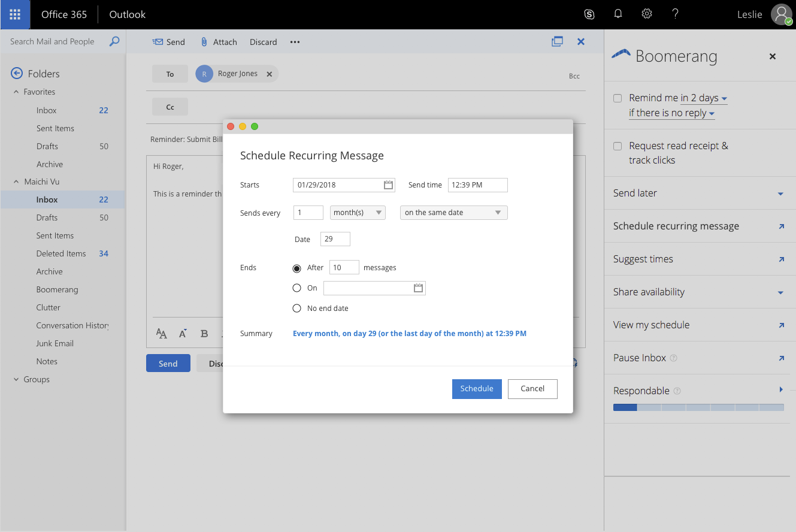Click the Boomerang logo icon

(x=621, y=55)
